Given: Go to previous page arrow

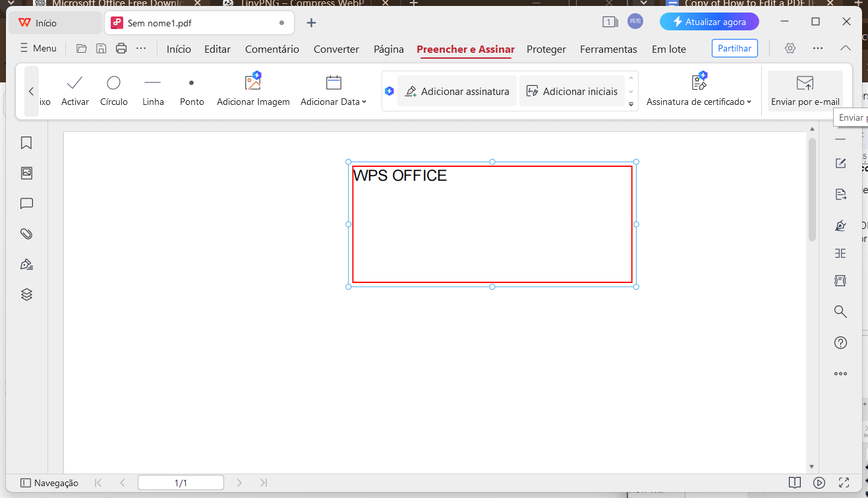Looking at the screenshot, I should point(122,483).
